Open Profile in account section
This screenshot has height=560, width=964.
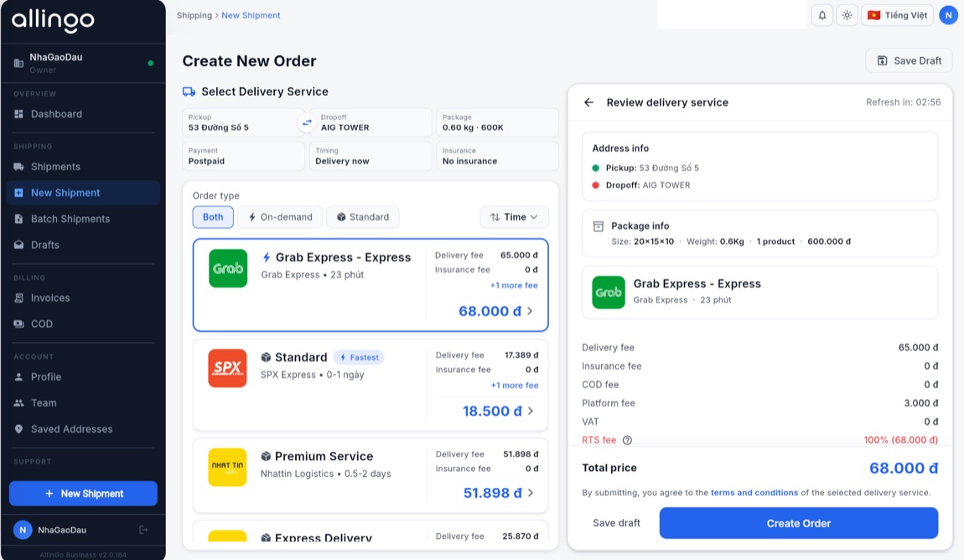(x=83, y=376)
